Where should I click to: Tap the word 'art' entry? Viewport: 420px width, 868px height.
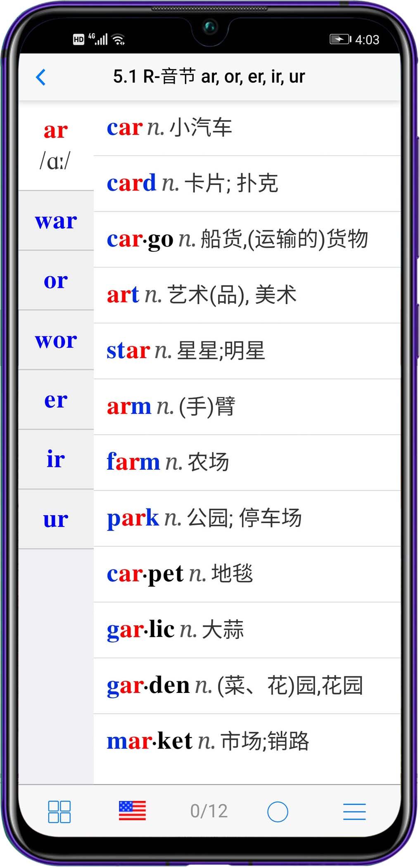click(x=247, y=295)
